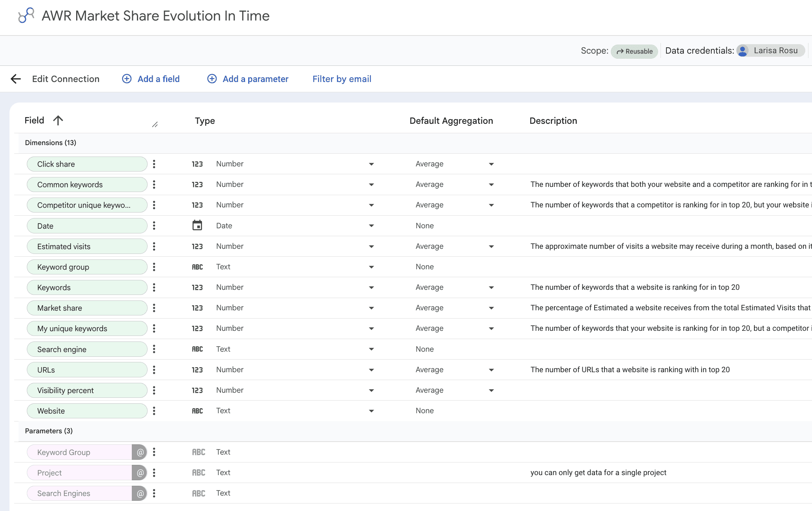Open Aggregation dropdown for URLs

tap(491, 370)
